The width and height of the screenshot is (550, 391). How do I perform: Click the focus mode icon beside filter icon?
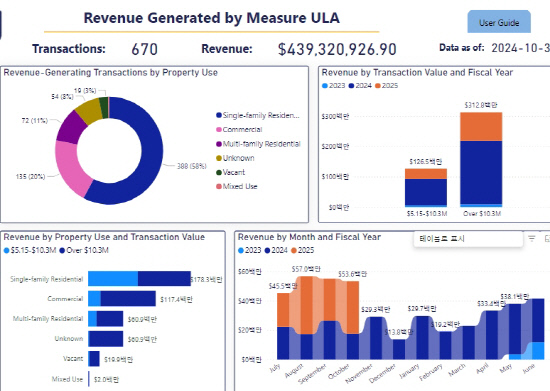point(547,238)
